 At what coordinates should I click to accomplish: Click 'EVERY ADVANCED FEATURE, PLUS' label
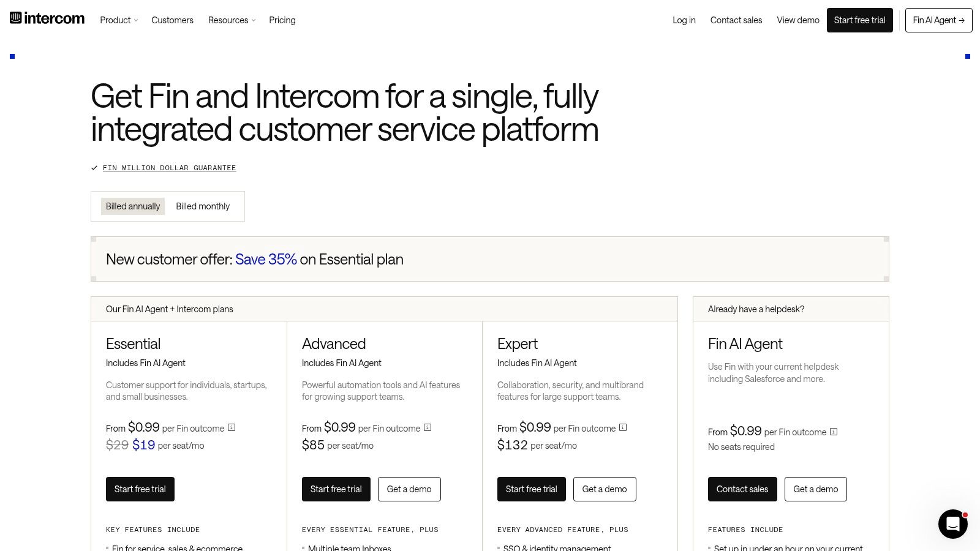click(563, 530)
